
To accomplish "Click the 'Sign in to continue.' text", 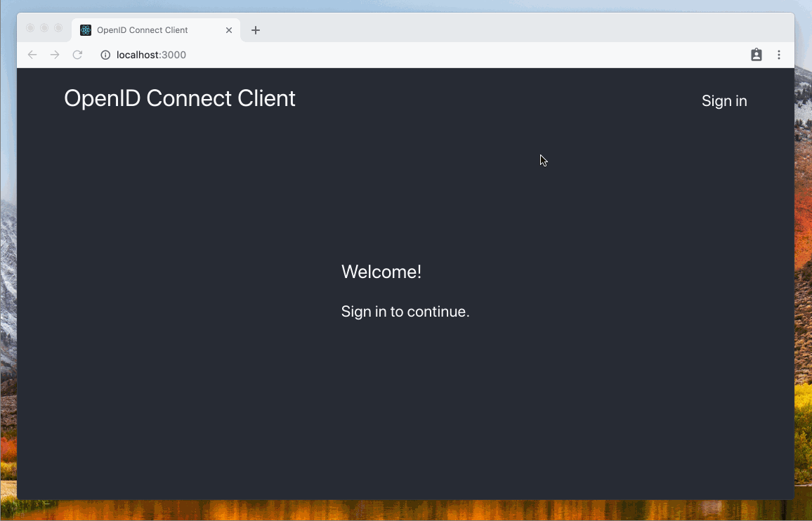I will [x=405, y=312].
